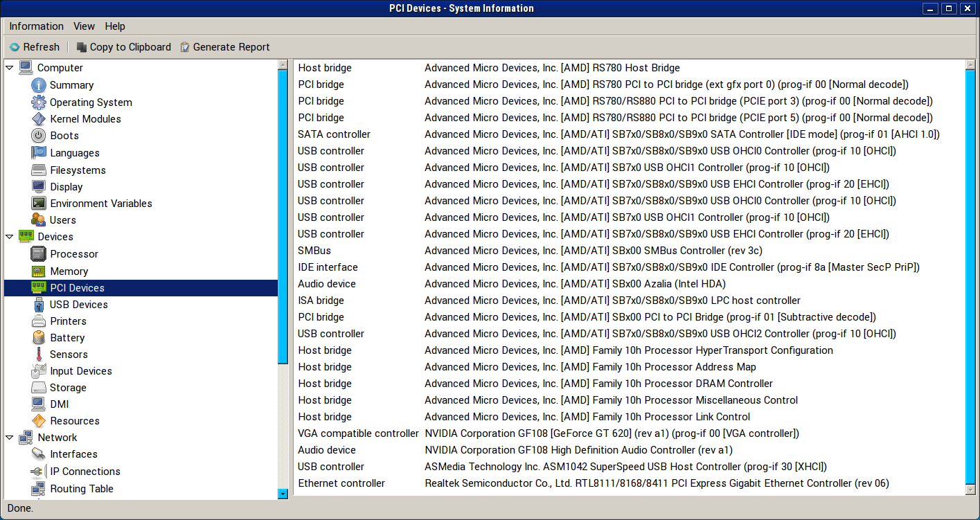Open the View menu
The width and height of the screenshot is (980, 520).
pyautogui.click(x=84, y=26)
